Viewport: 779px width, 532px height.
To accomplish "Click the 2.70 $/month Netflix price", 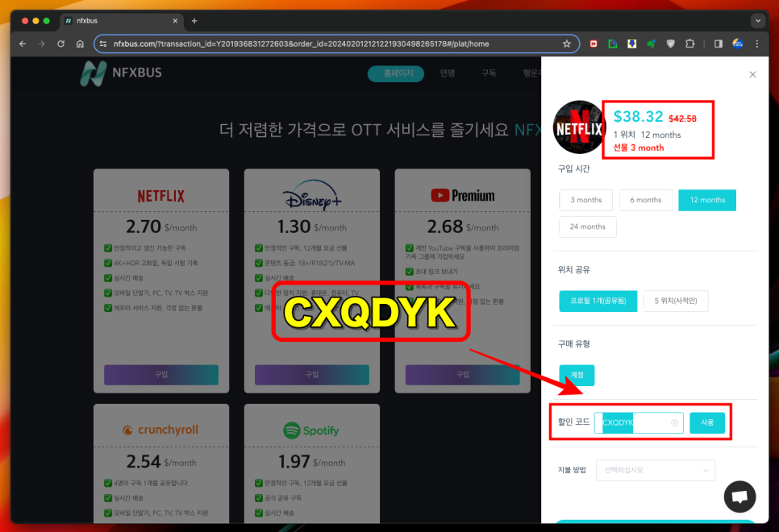I will coord(161,227).
